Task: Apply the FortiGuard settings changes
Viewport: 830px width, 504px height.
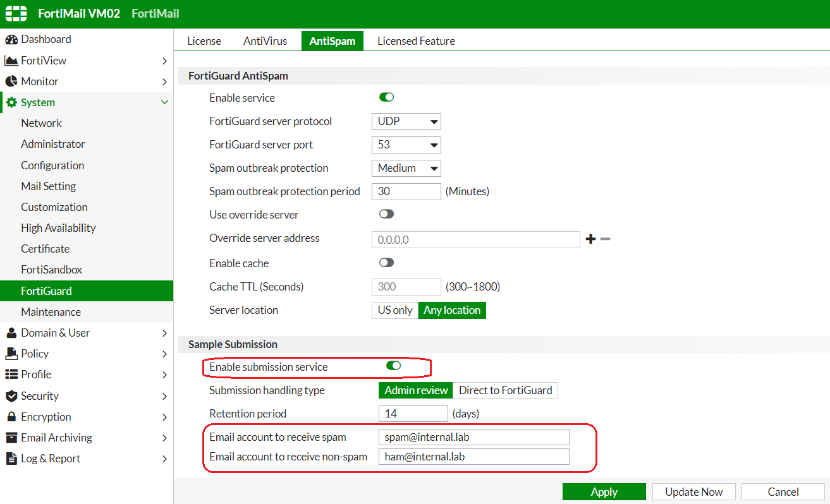Action: 604,491
